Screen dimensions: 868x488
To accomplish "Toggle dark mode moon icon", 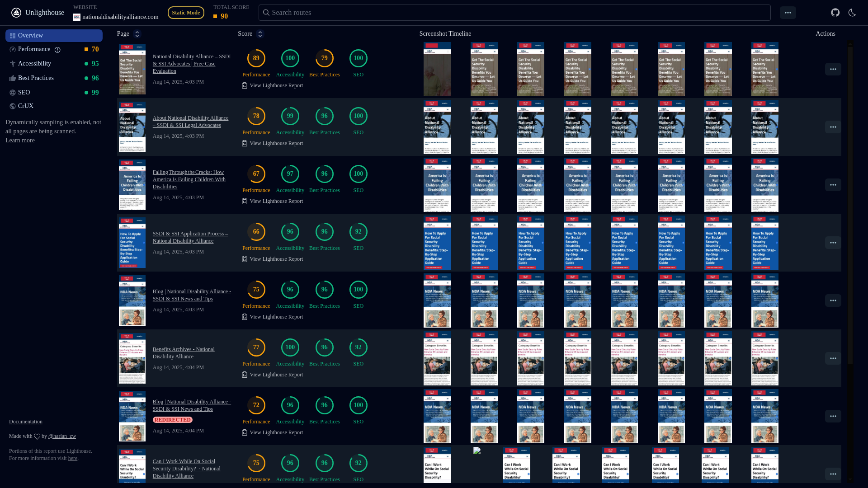I will tap(852, 13).
